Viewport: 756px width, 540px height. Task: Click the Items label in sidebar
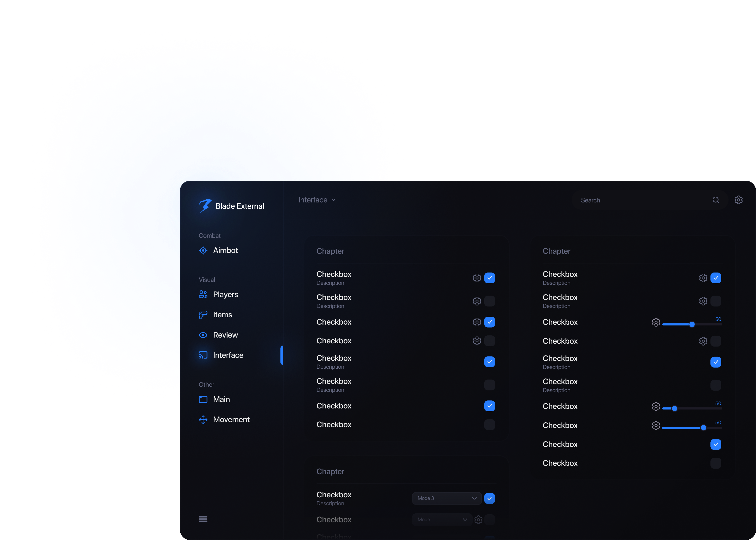[222, 315]
